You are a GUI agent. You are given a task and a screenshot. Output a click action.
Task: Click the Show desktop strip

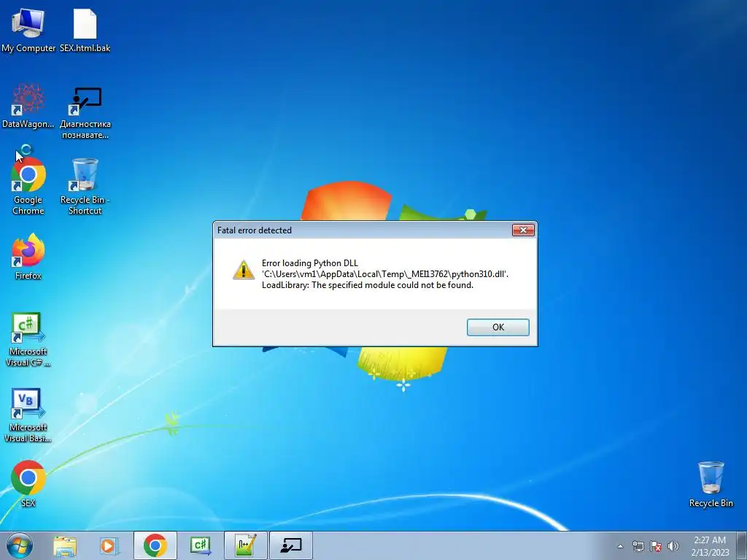coord(742,545)
